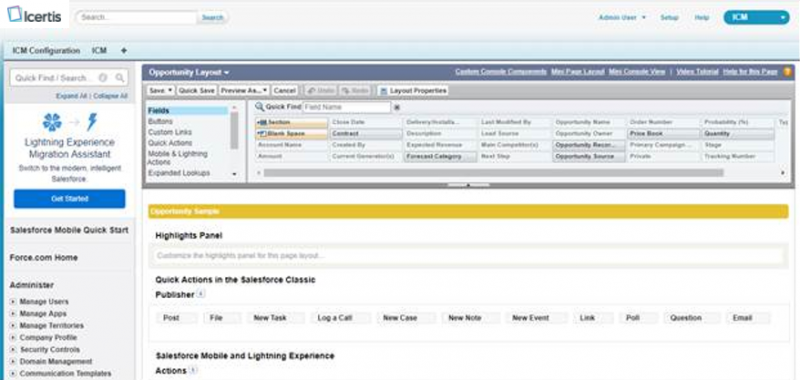Expand Manage Territories in sidebar
800x380 pixels.
tap(13, 325)
